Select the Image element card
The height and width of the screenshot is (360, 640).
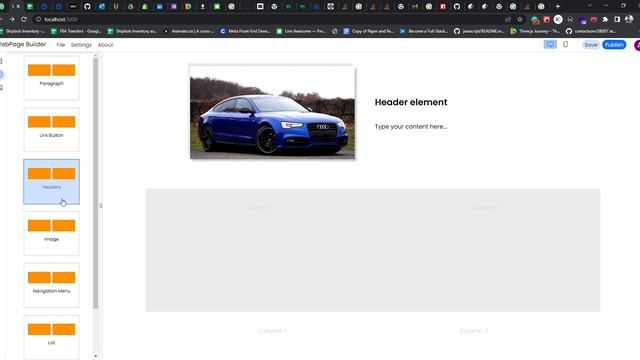51,233
